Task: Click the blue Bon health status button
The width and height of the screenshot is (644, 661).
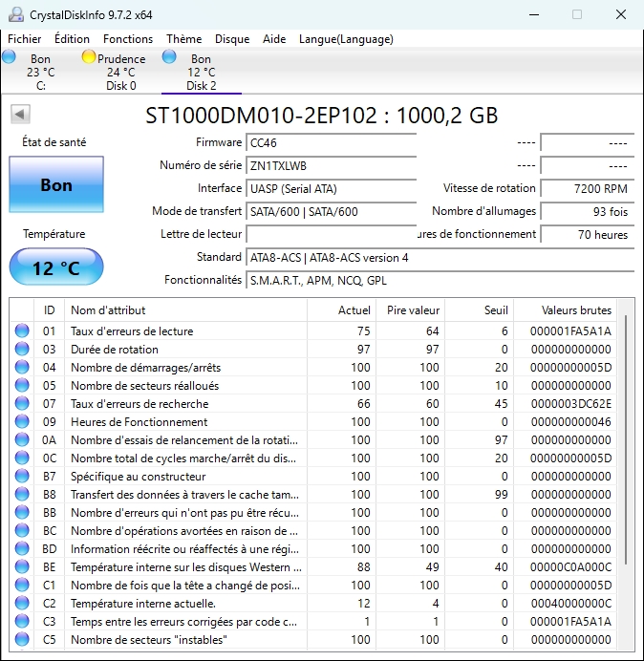Action: [x=56, y=185]
